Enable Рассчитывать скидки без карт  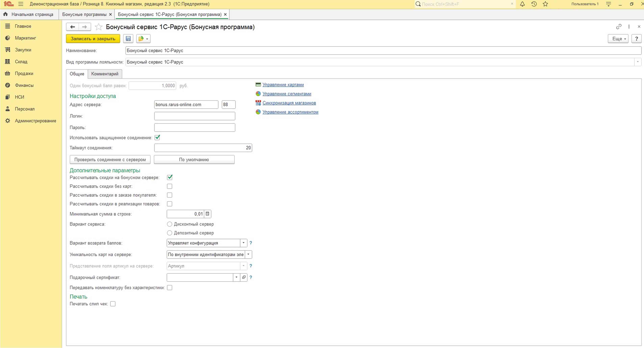(170, 186)
